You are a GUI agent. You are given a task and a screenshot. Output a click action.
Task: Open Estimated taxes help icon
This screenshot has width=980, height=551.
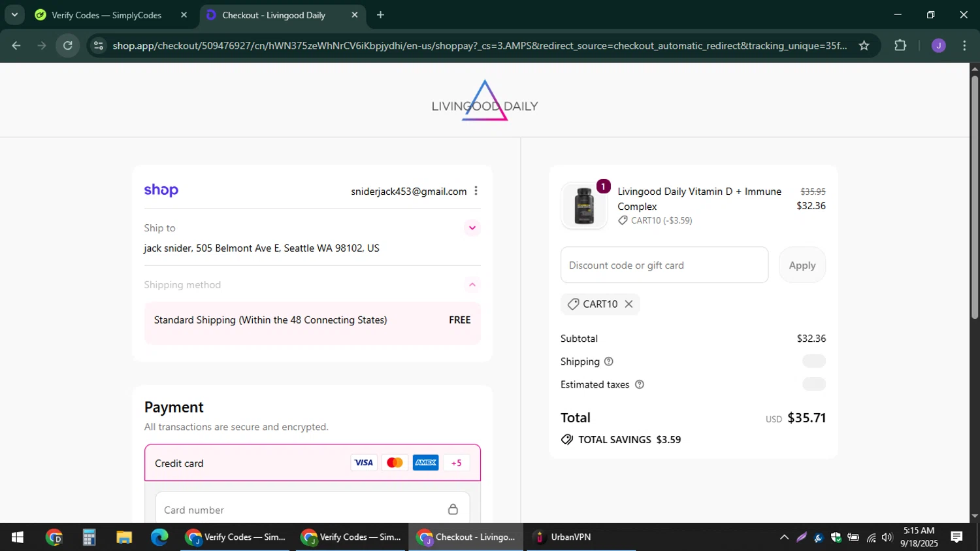640,384
